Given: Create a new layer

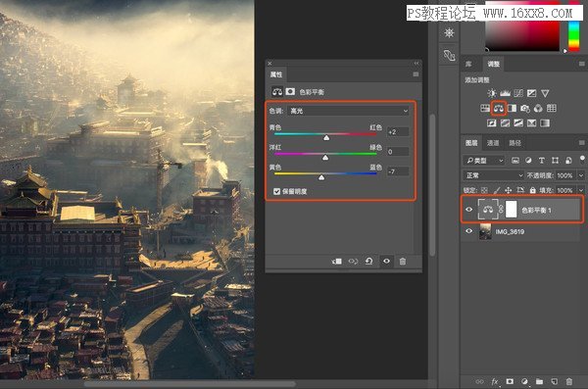Looking at the screenshot, I should (x=555, y=381).
